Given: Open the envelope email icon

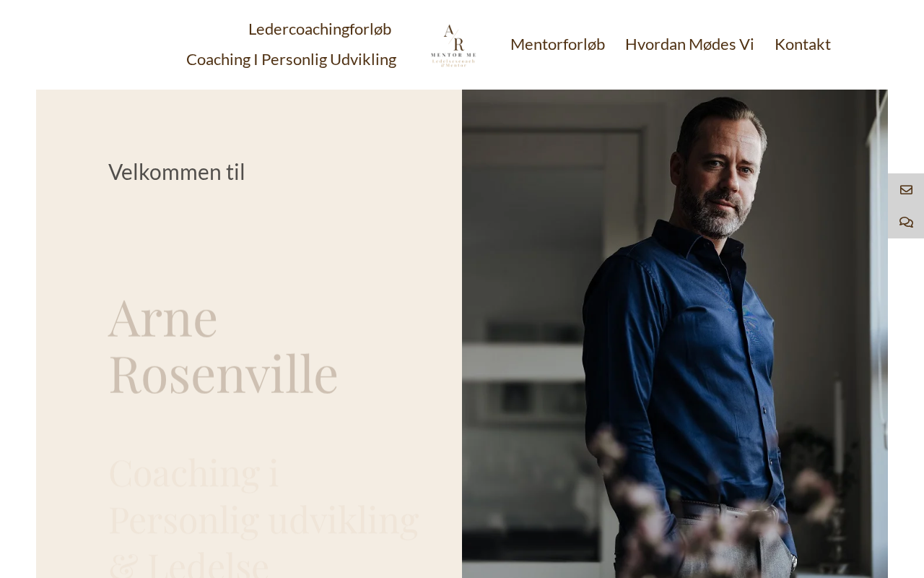Looking at the screenshot, I should 906,190.
